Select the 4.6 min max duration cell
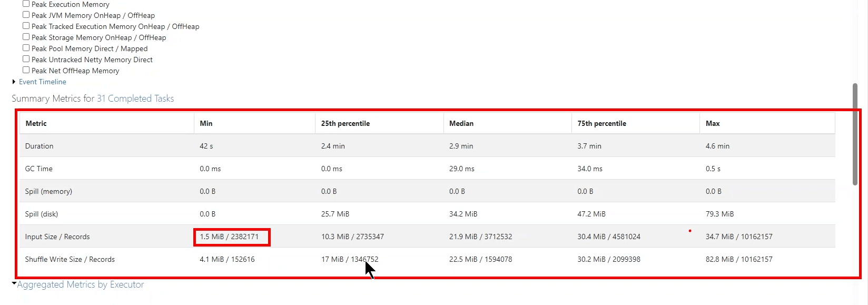The height and width of the screenshot is (305, 868). [x=717, y=146]
